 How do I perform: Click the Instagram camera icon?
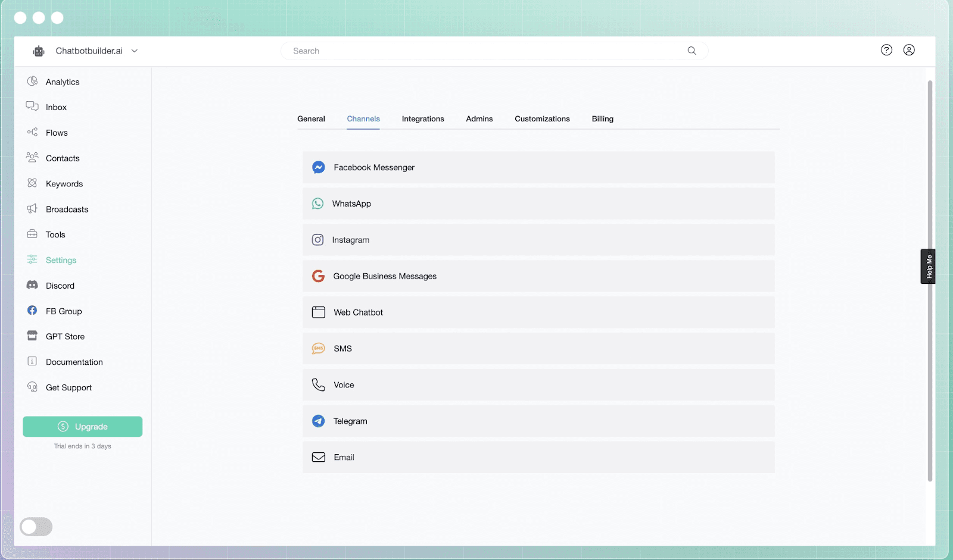pos(318,240)
